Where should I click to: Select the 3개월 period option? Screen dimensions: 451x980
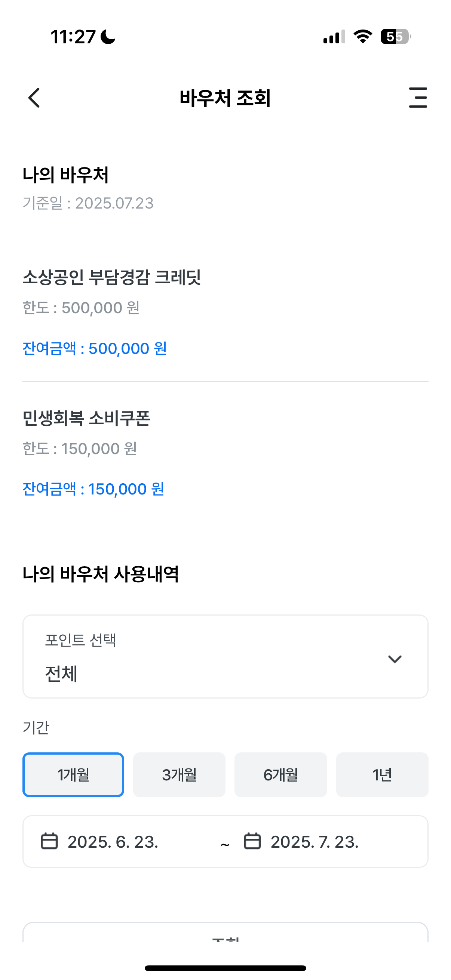[x=179, y=774]
